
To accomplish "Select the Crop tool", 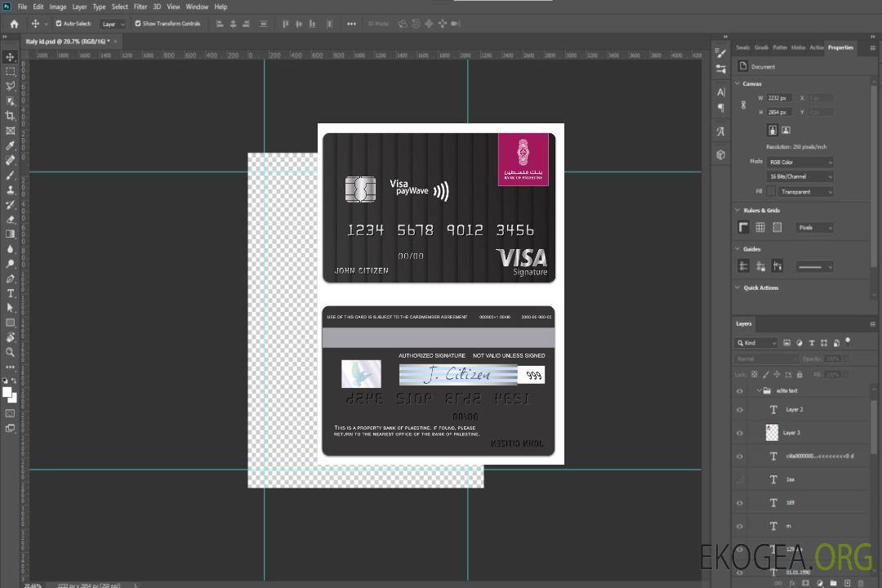I will [x=10, y=116].
